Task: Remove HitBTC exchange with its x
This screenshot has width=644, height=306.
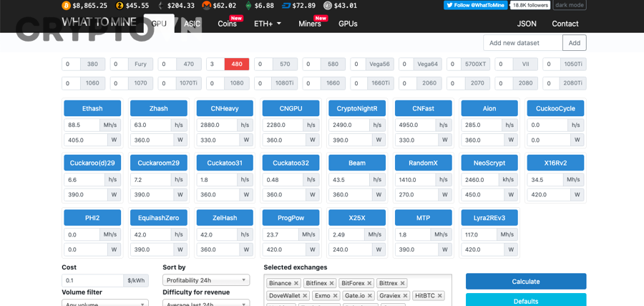Action: coord(440,295)
